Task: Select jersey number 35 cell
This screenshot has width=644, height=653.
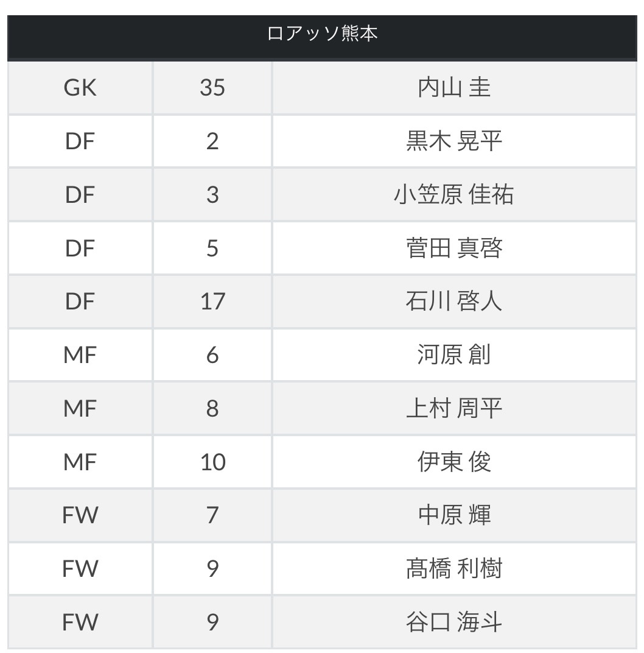Action: tap(212, 88)
